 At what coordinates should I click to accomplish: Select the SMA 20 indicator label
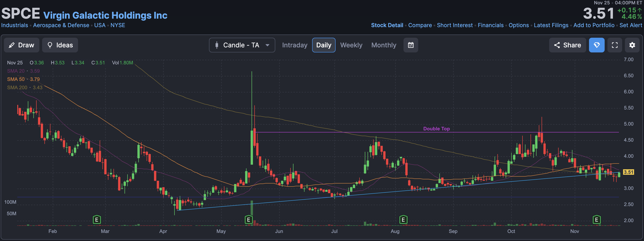pos(23,71)
